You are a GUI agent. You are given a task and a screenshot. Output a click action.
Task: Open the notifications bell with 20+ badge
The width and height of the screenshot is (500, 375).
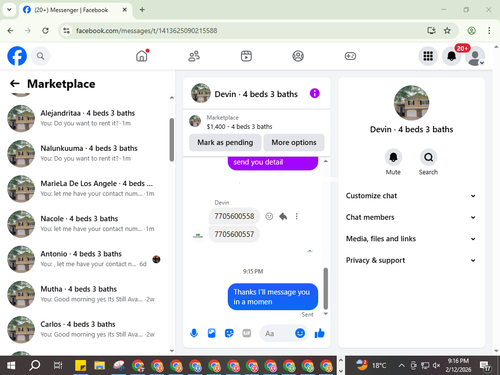coord(452,56)
